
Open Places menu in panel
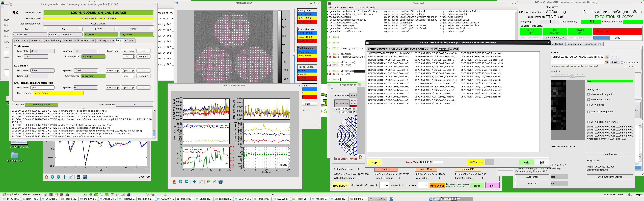click(26, 194)
